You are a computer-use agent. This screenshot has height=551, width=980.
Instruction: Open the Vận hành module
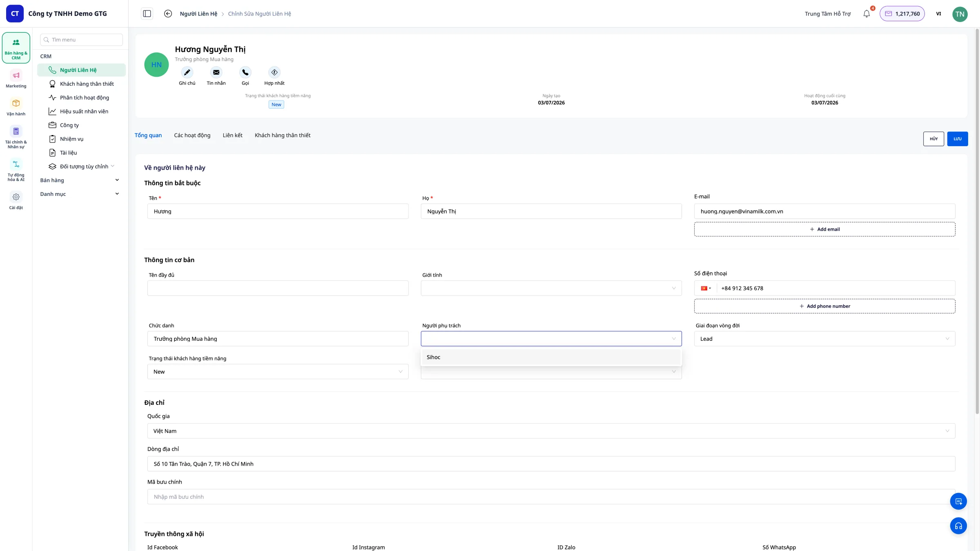16,107
